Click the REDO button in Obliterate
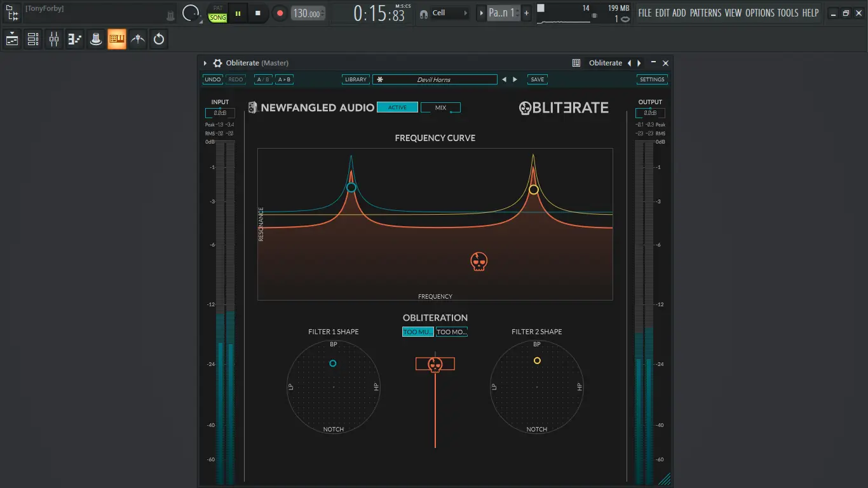 pos(236,79)
